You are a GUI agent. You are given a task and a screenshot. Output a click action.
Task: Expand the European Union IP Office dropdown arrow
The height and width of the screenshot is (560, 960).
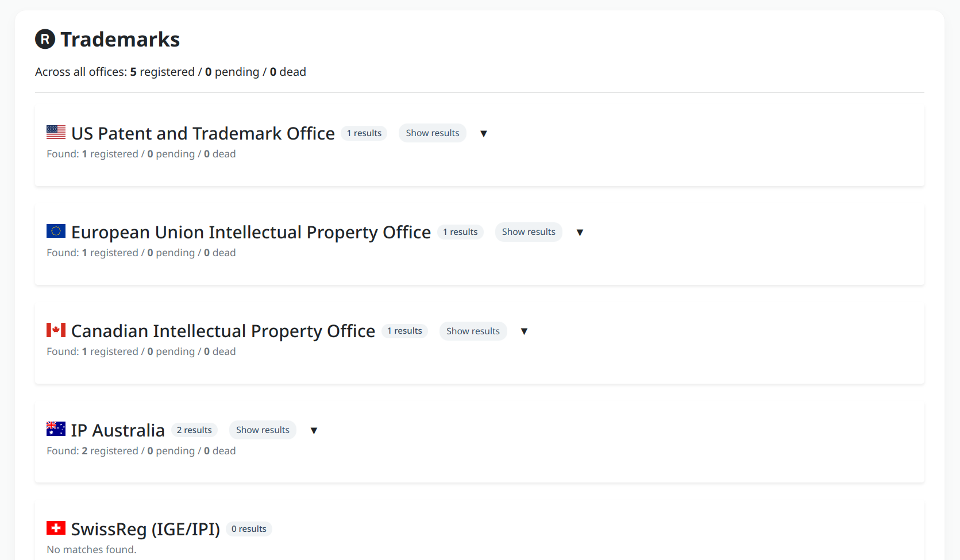(x=580, y=232)
